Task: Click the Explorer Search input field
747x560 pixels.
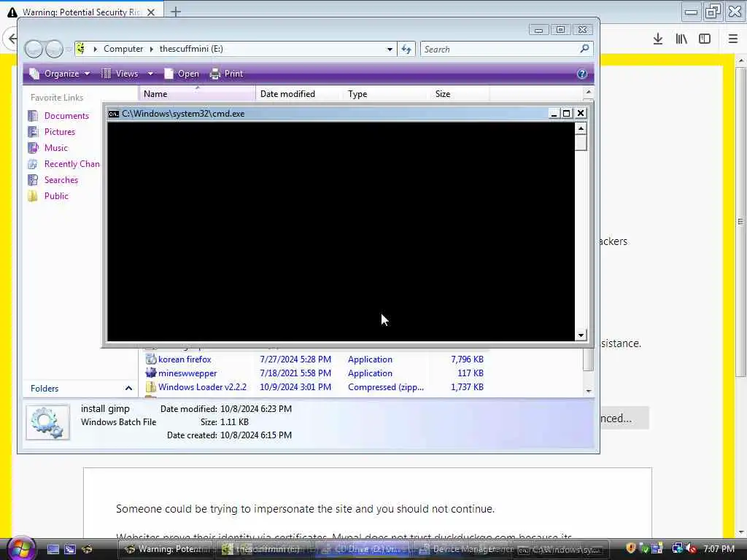Action: pos(500,49)
